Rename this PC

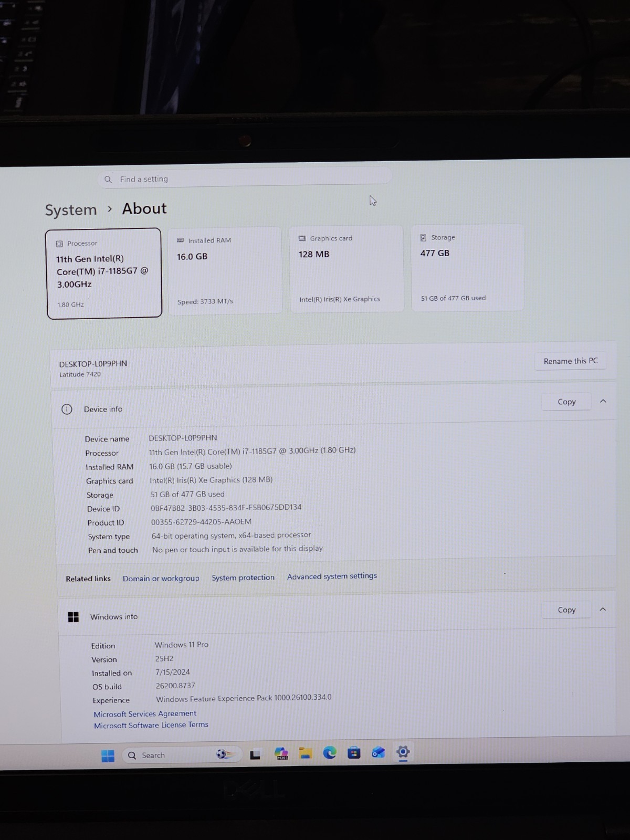pyautogui.click(x=571, y=361)
